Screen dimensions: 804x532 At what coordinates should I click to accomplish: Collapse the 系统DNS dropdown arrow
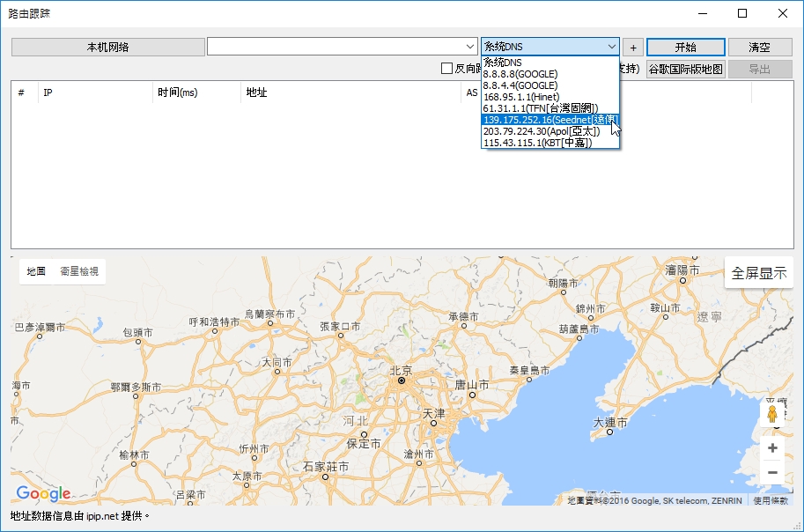pyautogui.click(x=611, y=48)
